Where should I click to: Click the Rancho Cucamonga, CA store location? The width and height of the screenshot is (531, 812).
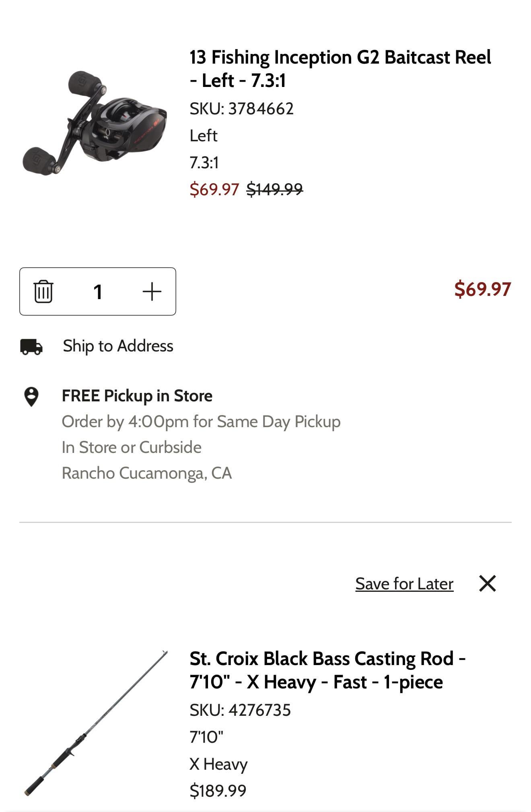click(146, 473)
